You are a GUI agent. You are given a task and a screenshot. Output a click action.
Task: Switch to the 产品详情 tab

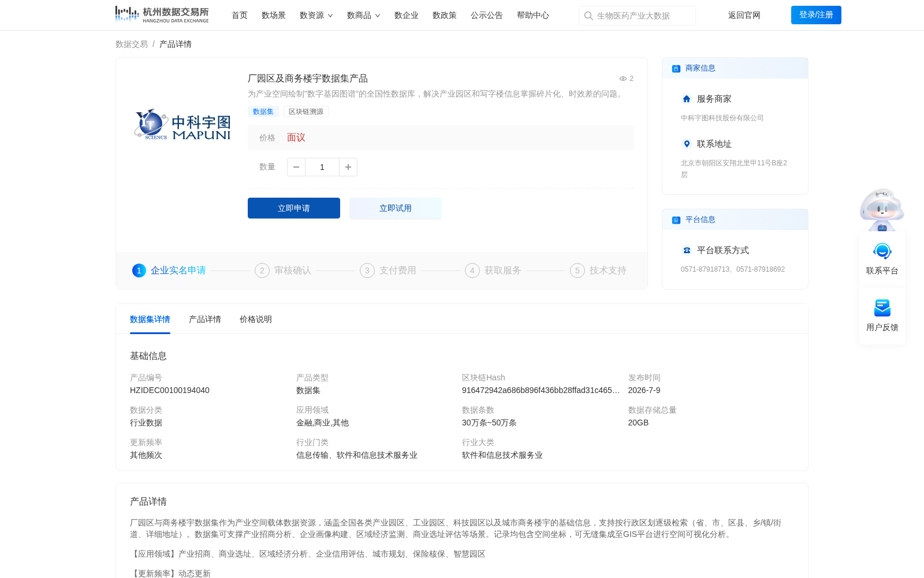[205, 319]
